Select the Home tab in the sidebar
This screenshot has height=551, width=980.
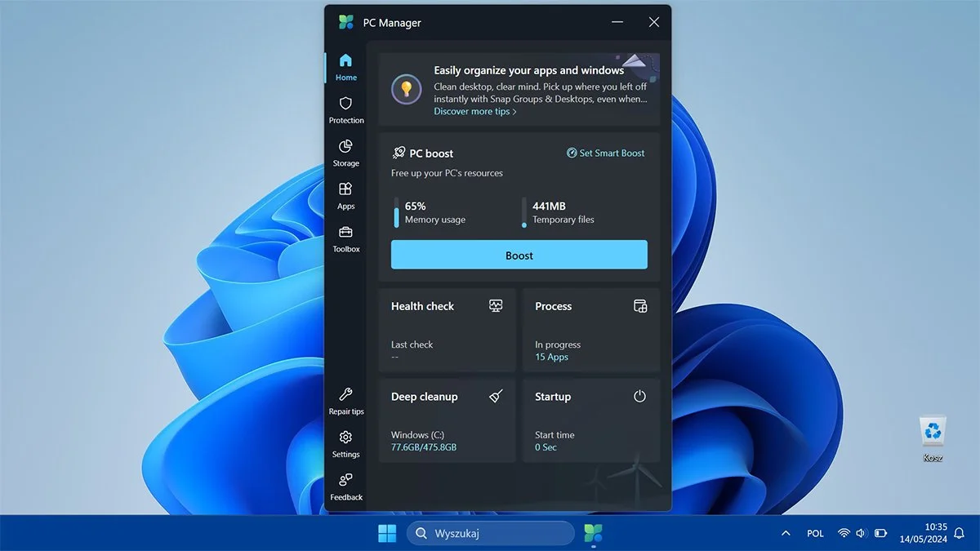point(345,69)
